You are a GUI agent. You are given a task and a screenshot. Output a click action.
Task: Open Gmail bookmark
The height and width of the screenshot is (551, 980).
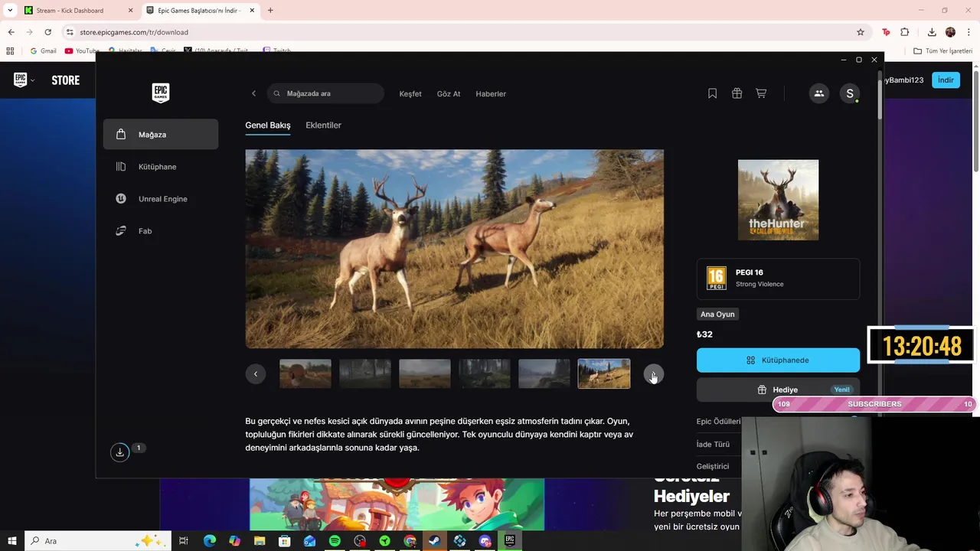(x=43, y=51)
